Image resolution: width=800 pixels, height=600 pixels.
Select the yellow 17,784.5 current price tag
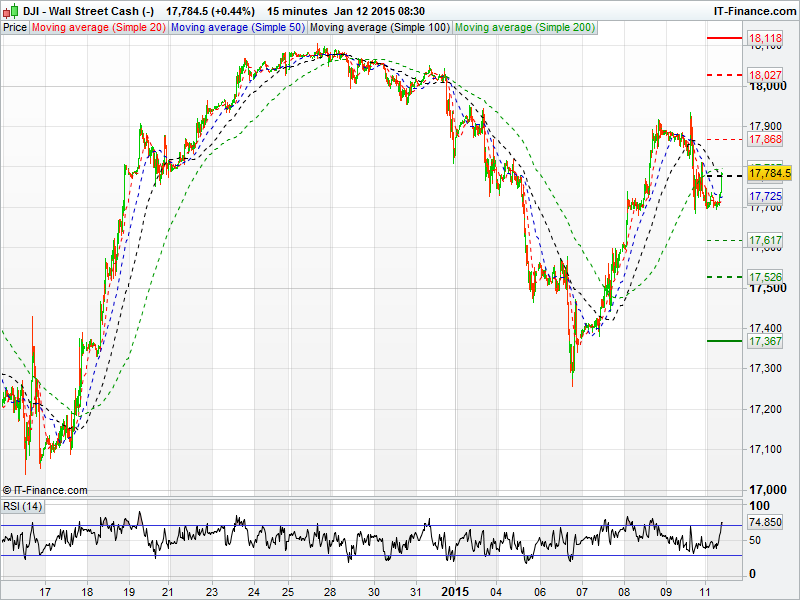[x=770, y=173]
